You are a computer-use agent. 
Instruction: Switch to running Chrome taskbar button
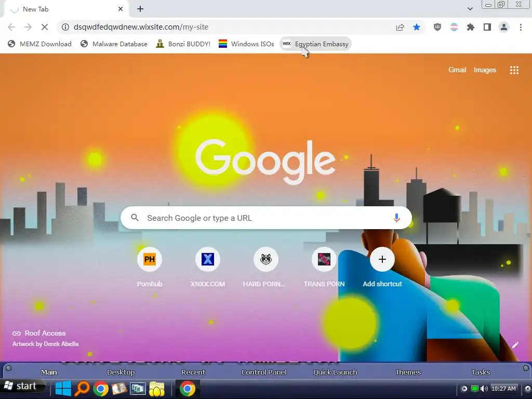187,389
